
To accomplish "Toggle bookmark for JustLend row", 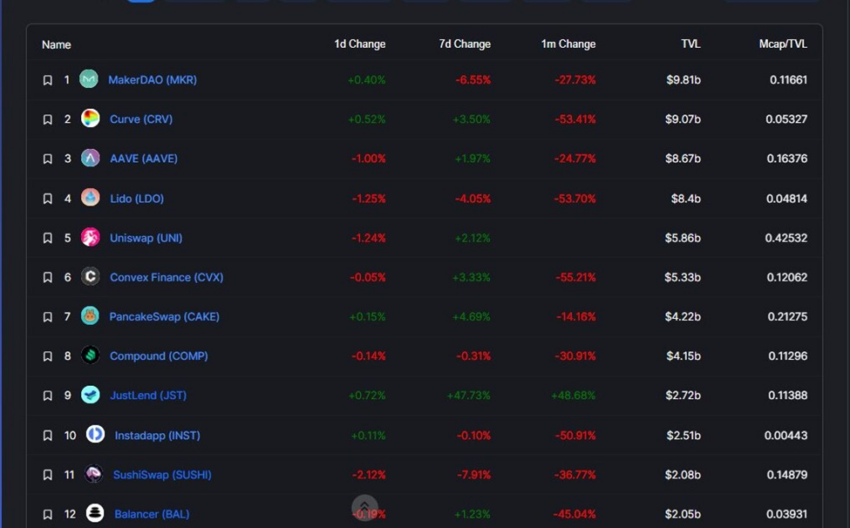I will click(48, 396).
